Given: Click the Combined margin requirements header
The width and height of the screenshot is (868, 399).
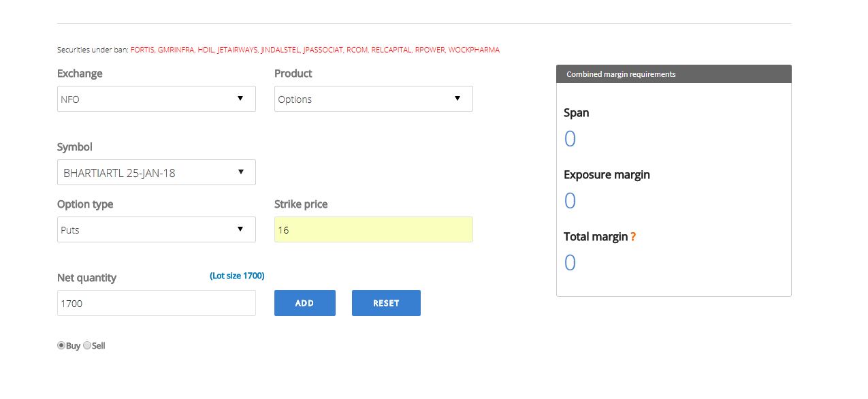Looking at the screenshot, I should tap(674, 74).
